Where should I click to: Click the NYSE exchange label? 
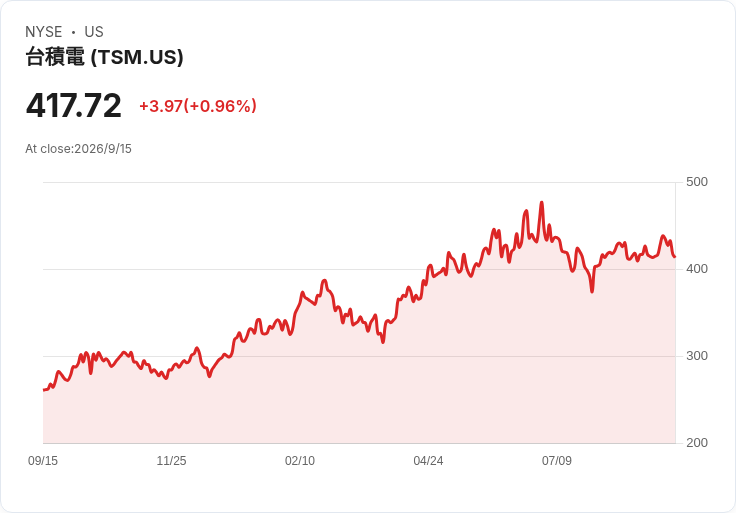tap(44, 32)
